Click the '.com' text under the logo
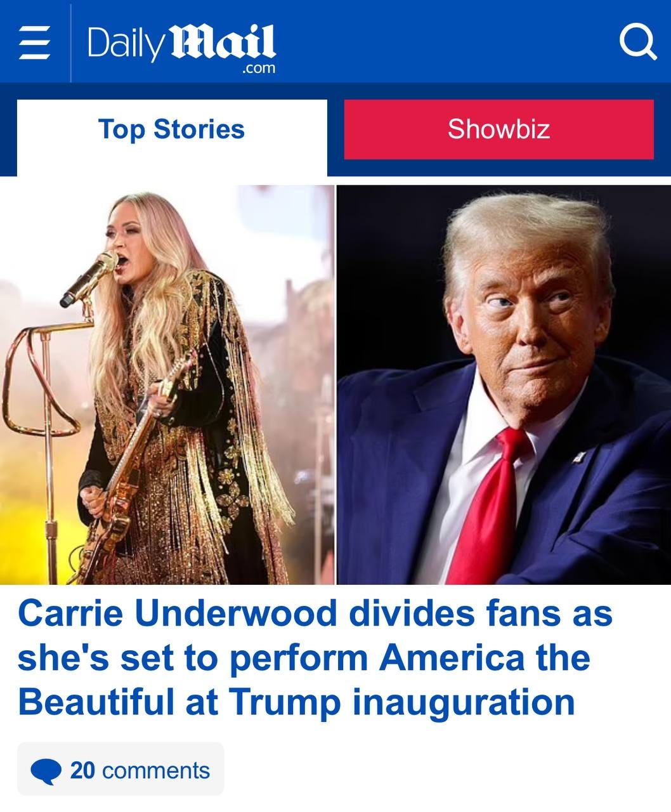The width and height of the screenshot is (671, 812). point(259,69)
